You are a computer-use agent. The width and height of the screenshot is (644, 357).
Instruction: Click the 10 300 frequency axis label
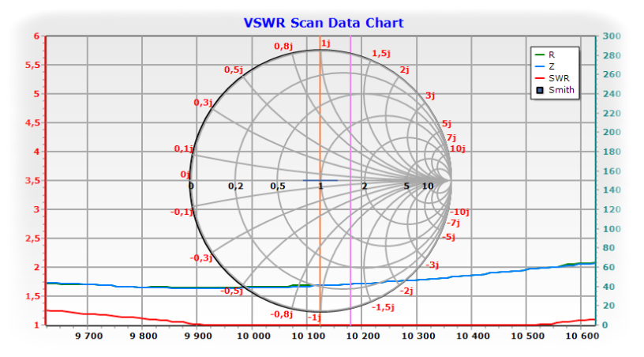coord(418,336)
